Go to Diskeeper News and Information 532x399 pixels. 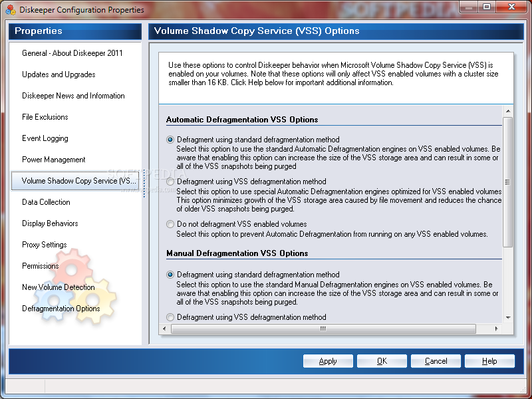[x=73, y=96]
